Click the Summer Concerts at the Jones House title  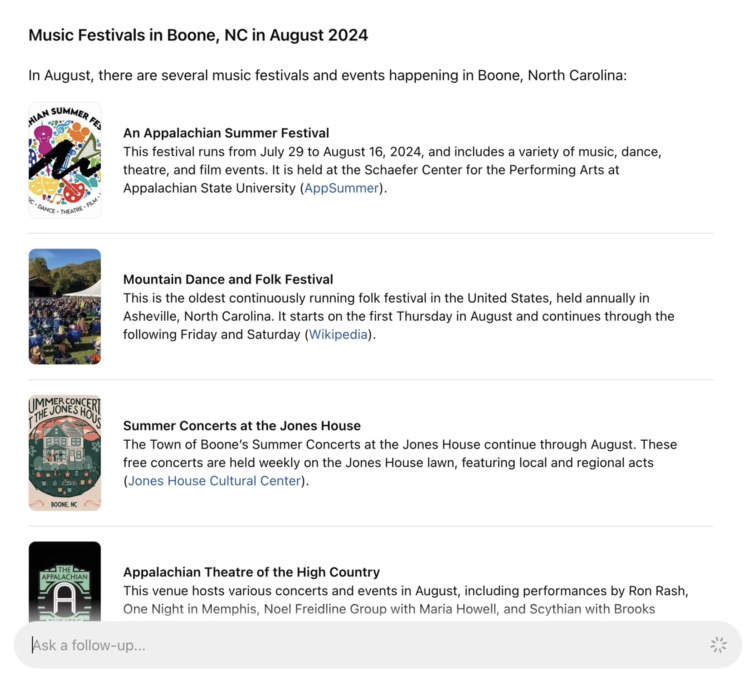click(242, 426)
